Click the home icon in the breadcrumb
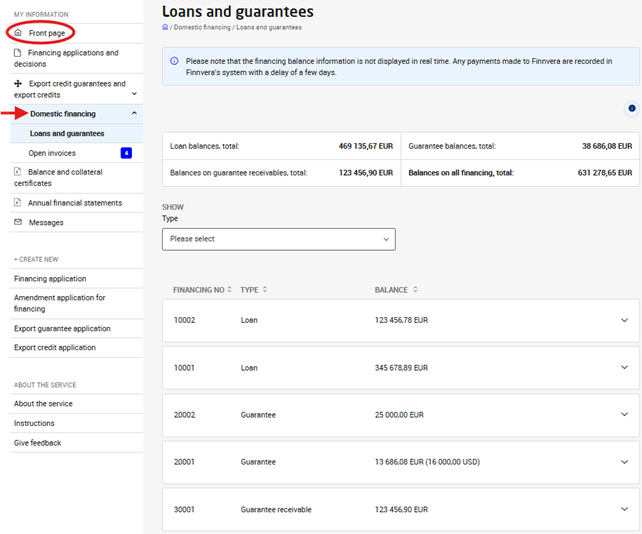642x534 pixels. point(165,27)
